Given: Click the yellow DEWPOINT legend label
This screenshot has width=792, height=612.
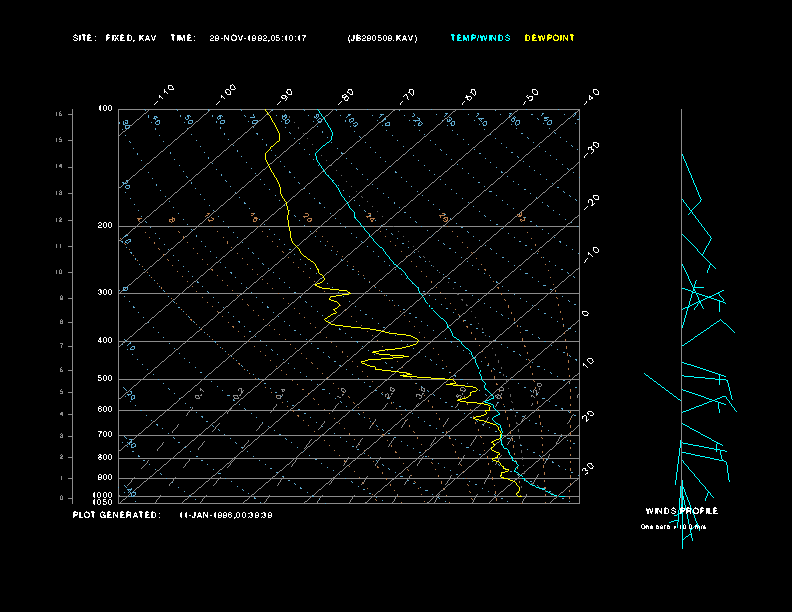Looking at the screenshot, I should tap(549, 38).
